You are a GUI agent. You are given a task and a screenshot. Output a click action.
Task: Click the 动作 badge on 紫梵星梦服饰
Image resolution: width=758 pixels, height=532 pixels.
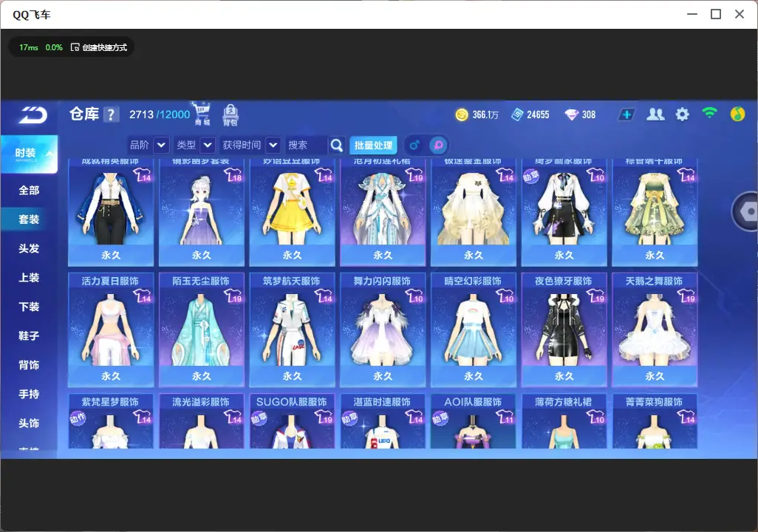[78, 417]
